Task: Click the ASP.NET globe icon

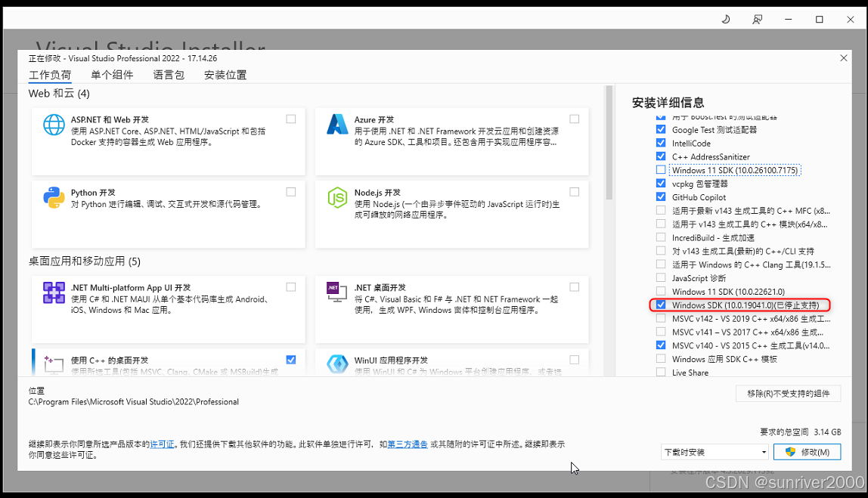Action: click(54, 125)
